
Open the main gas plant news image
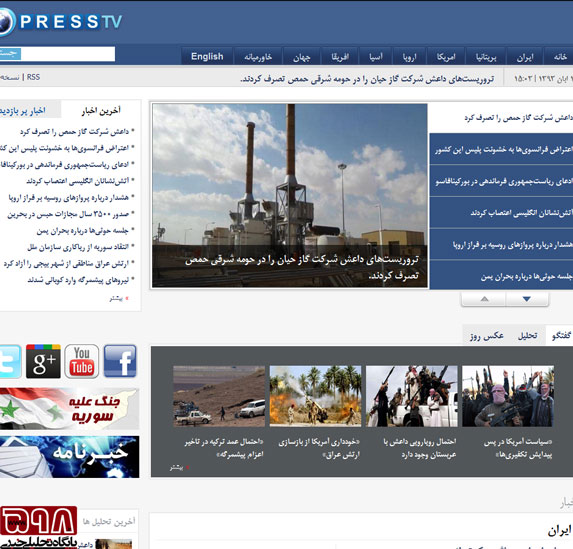point(289,196)
